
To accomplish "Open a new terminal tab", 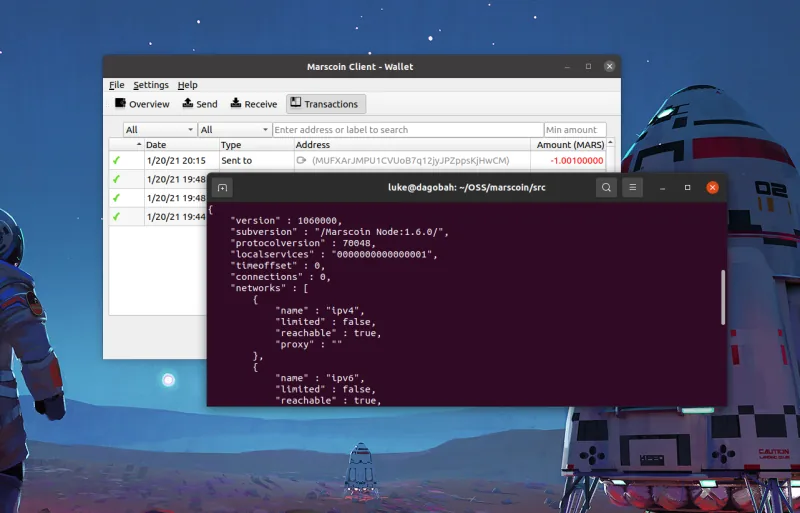I will [x=222, y=187].
